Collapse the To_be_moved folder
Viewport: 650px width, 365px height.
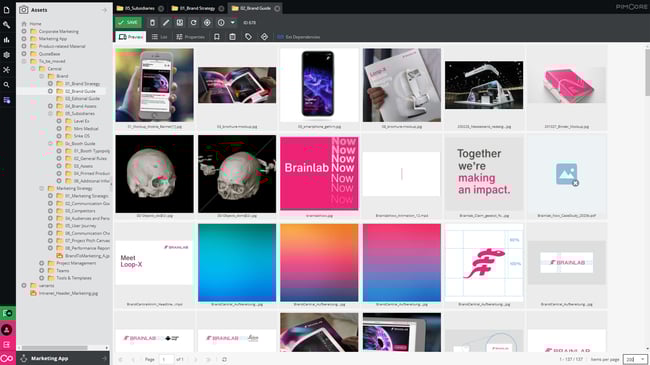pyautogui.click(x=24, y=61)
